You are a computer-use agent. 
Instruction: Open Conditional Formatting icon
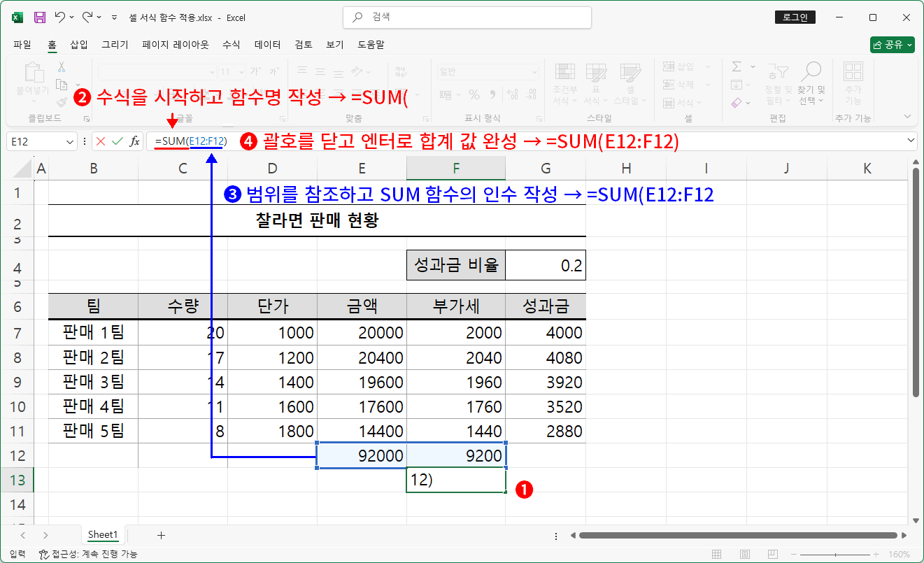(564, 73)
